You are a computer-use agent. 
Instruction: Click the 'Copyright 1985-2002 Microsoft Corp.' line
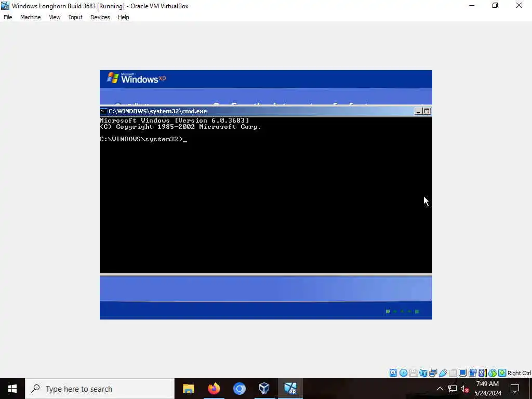[x=180, y=127]
